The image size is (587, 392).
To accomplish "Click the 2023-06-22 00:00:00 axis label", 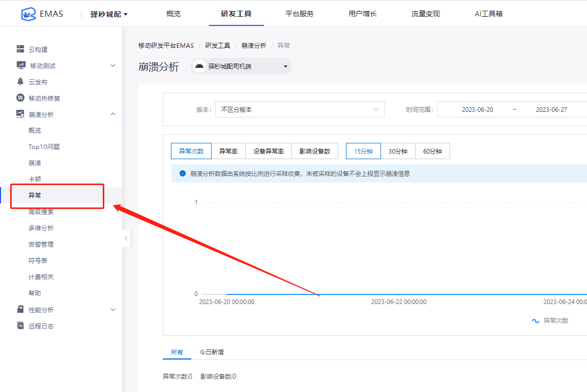I will tap(399, 302).
